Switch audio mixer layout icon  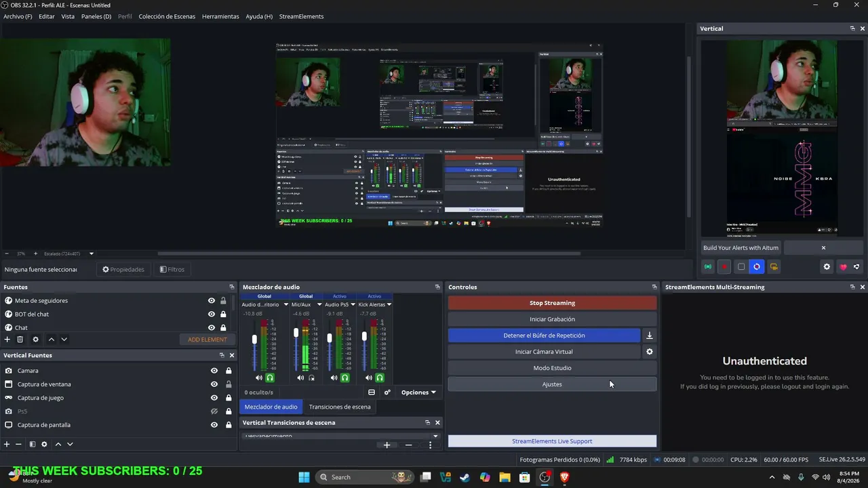click(x=372, y=392)
